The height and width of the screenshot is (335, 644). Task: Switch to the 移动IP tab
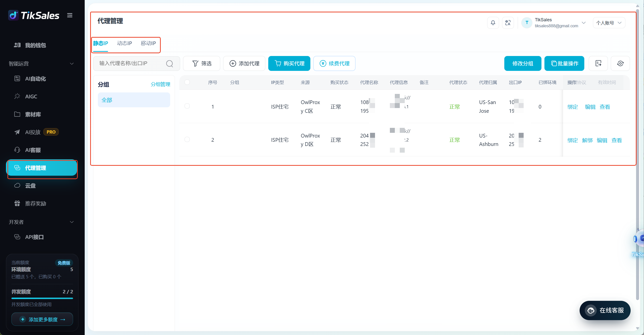148,43
